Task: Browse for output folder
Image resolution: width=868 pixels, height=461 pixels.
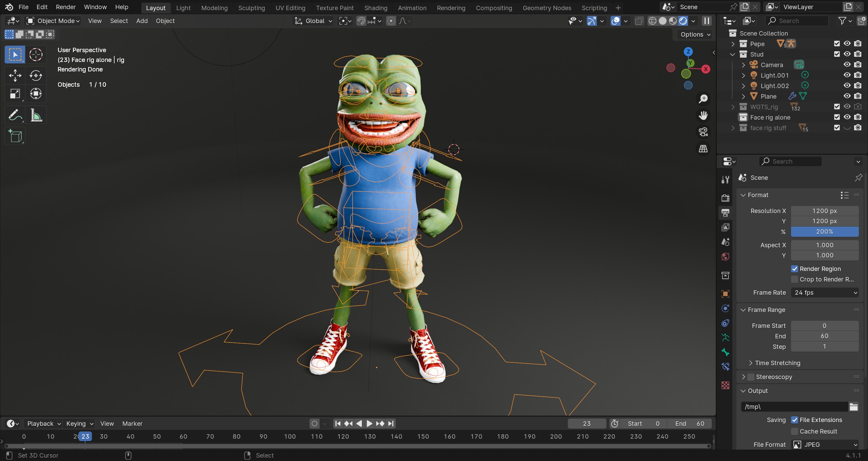Action: pyautogui.click(x=854, y=407)
